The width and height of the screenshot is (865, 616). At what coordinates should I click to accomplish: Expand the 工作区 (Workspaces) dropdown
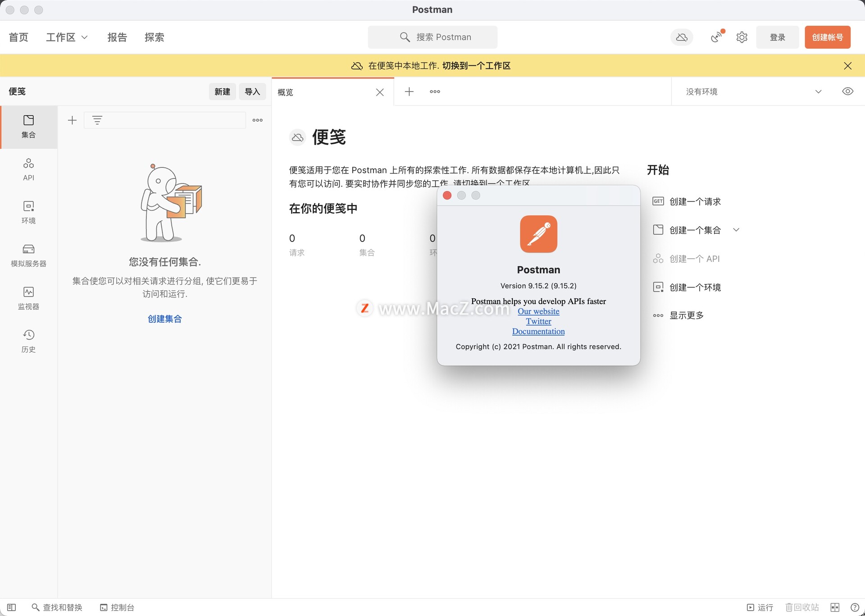(67, 37)
